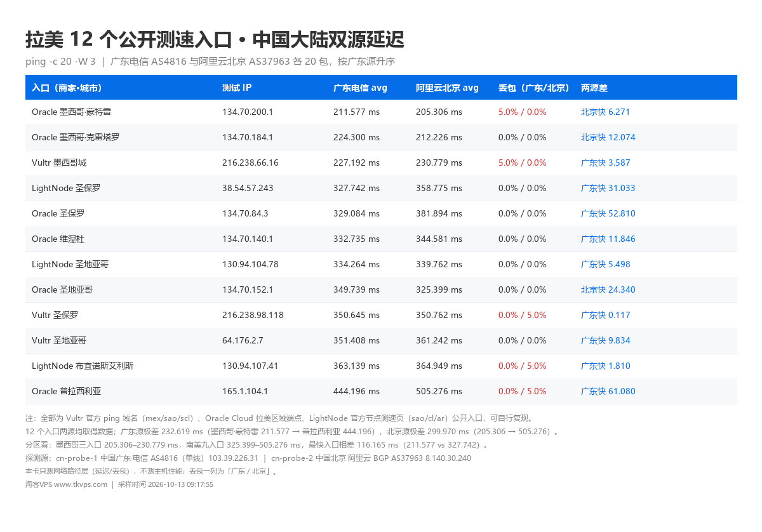Click 广东快 0.117 difference value
Viewport: 762px width, 532px height.
click(605, 315)
